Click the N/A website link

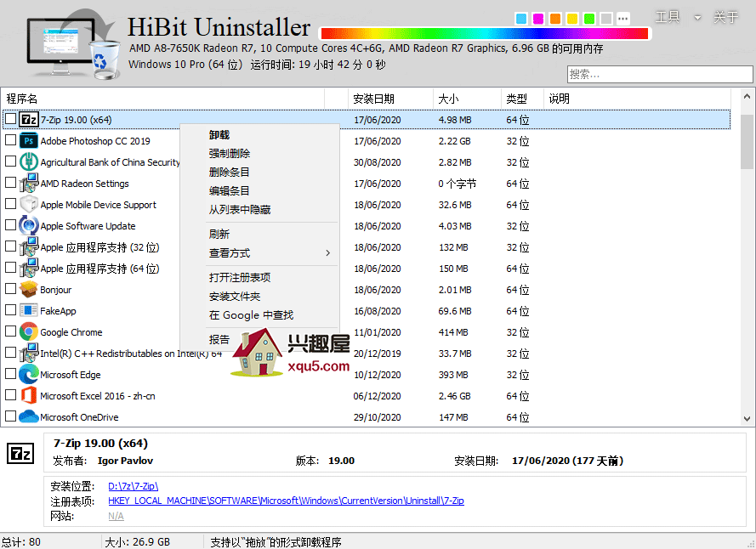coord(116,516)
